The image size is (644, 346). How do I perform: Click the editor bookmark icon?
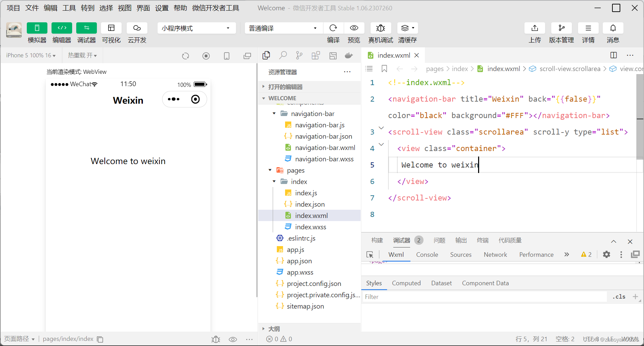pyautogui.click(x=384, y=69)
